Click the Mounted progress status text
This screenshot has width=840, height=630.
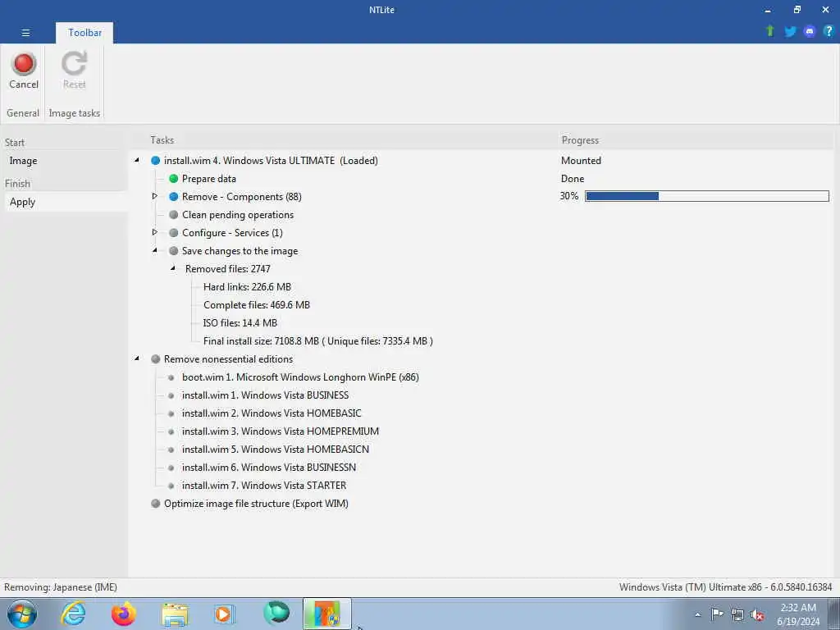click(x=581, y=161)
